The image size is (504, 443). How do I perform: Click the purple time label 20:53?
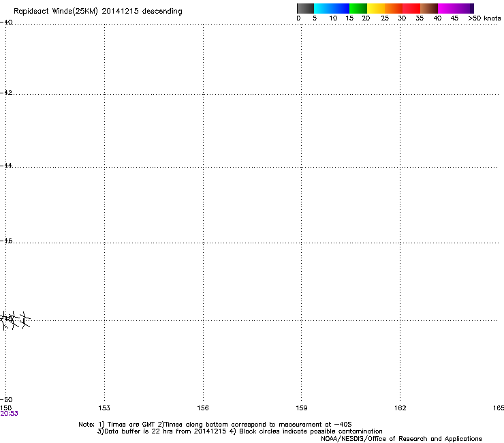pos(9,414)
